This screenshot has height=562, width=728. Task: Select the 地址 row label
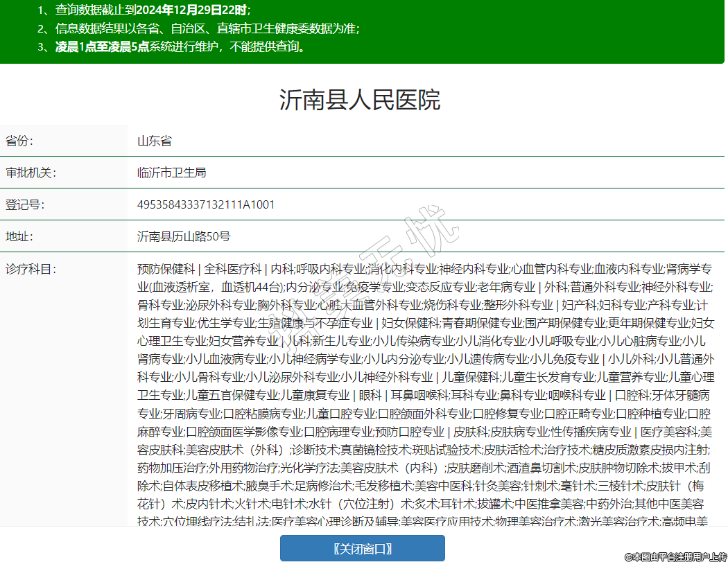pos(19,236)
